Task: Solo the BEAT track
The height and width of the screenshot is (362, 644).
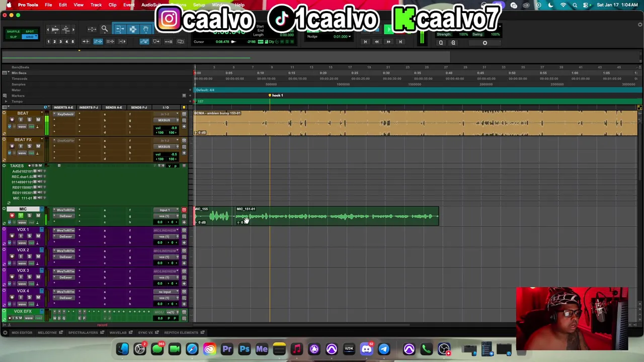Action: tap(29, 120)
